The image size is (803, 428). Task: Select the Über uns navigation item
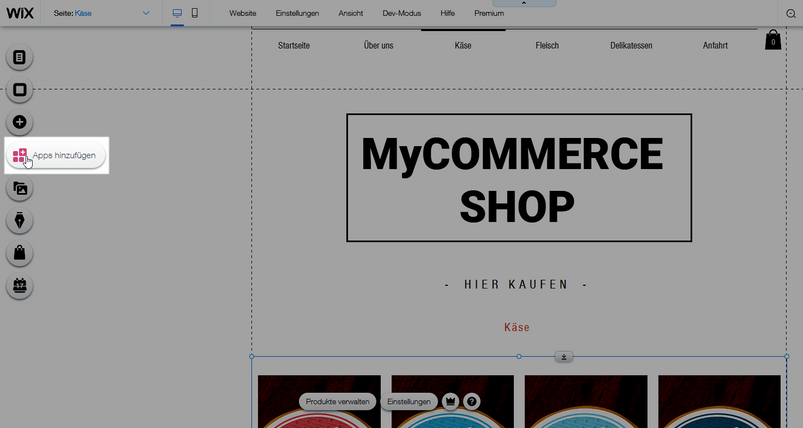(378, 46)
